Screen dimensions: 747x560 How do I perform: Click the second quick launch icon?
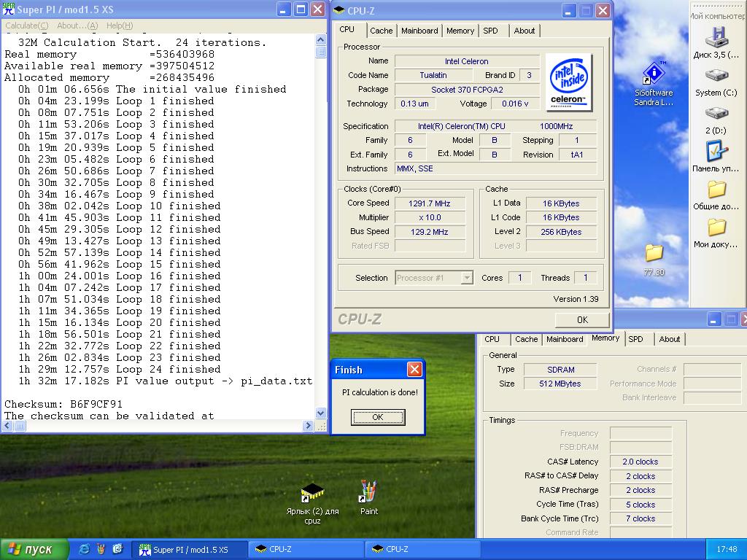(x=101, y=549)
